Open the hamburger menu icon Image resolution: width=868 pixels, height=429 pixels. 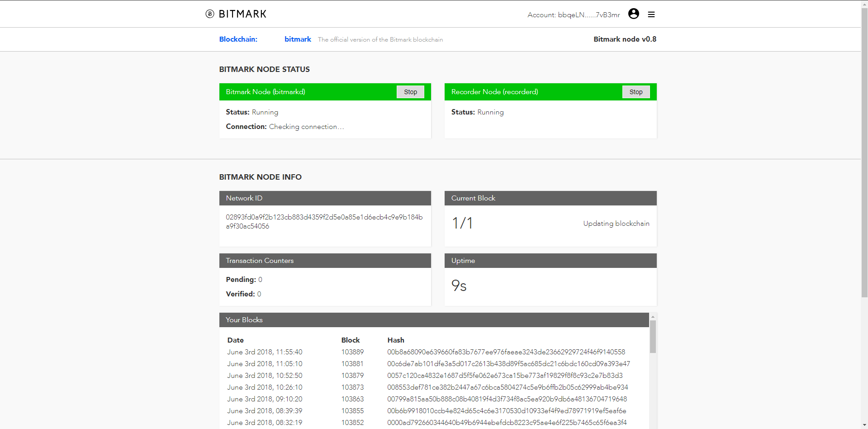pos(651,14)
